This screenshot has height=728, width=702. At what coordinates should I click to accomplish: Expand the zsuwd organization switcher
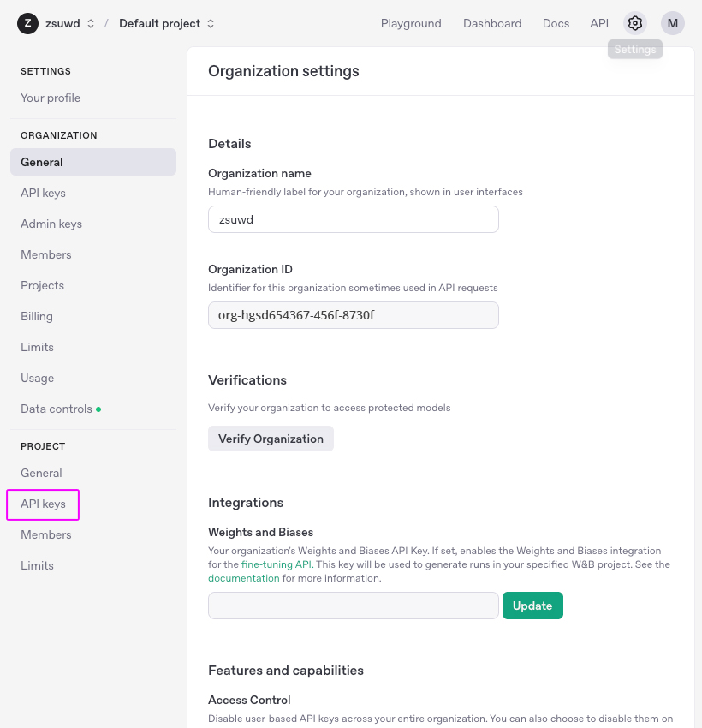coord(69,23)
